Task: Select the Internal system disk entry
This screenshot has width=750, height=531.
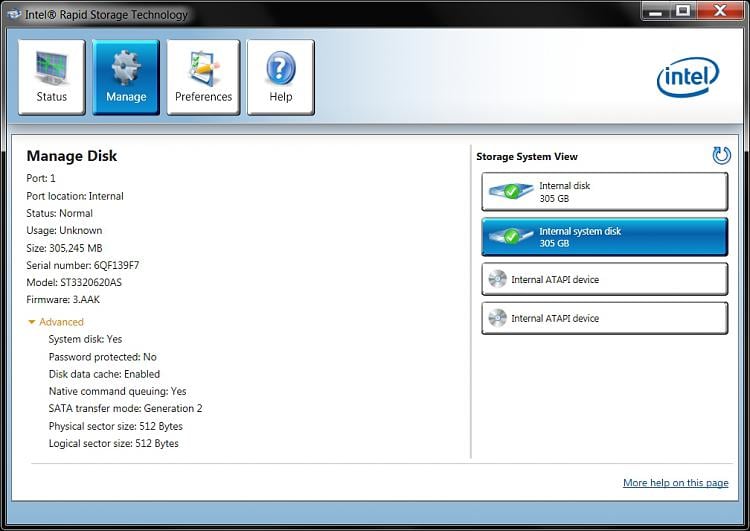Action: coord(605,237)
